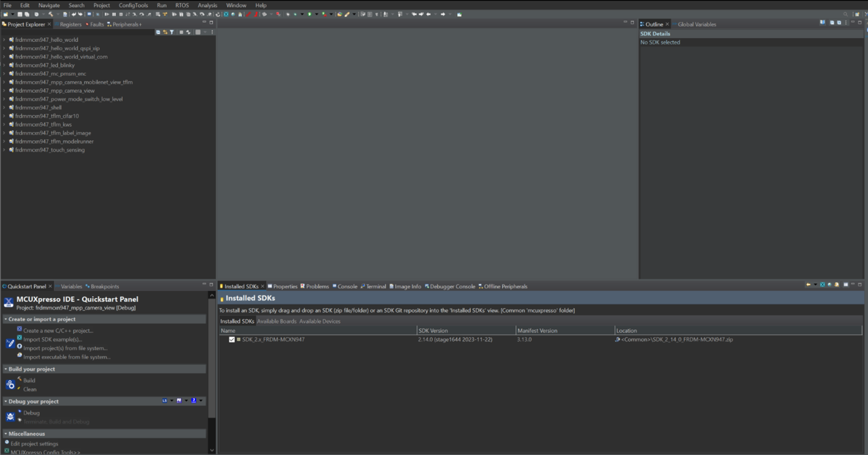Click the Import SDK example(s) icon

tap(19, 337)
